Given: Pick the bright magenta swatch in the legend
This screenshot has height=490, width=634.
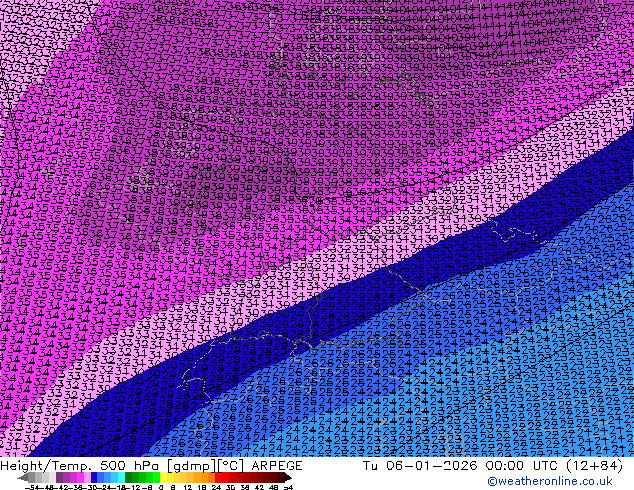Looking at the screenshot, I should pyautogui.click(x=80, y=477).
